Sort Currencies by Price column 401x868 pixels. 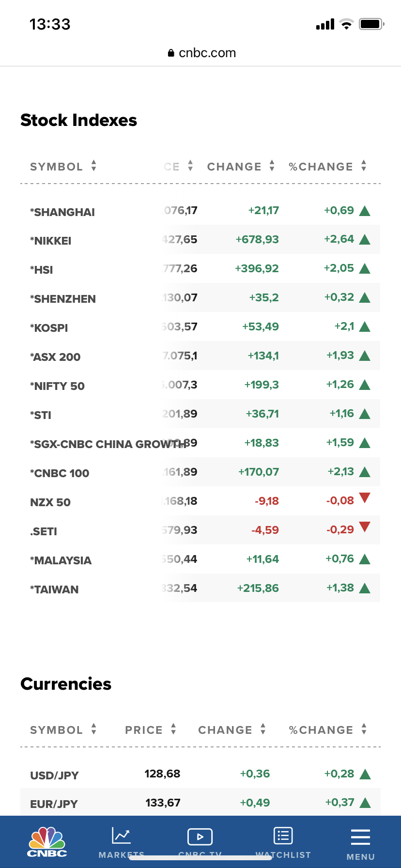click(150, 730)
